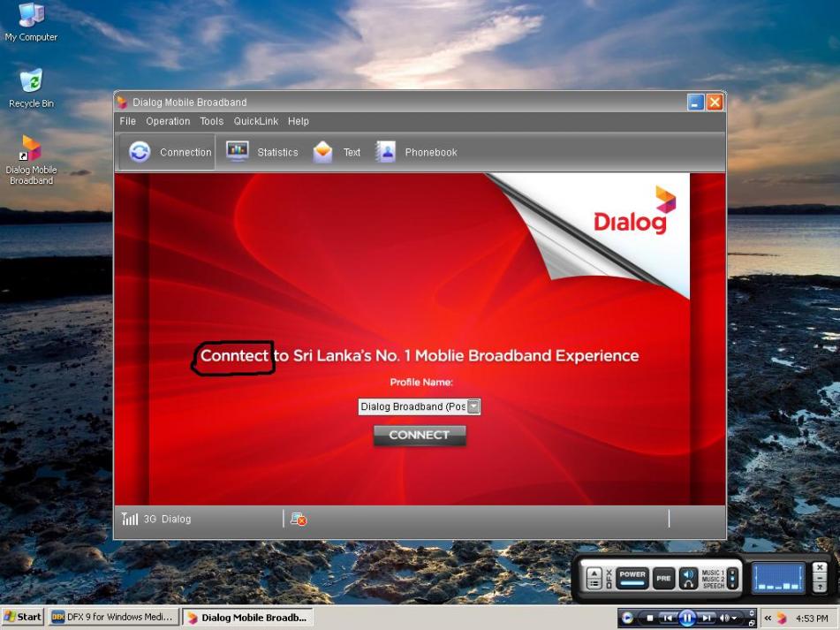Switch to DFX 9 for Windows Media taskbar item
Screen dimensions: 840x630
pyautogui.click(x=113, y=617)
